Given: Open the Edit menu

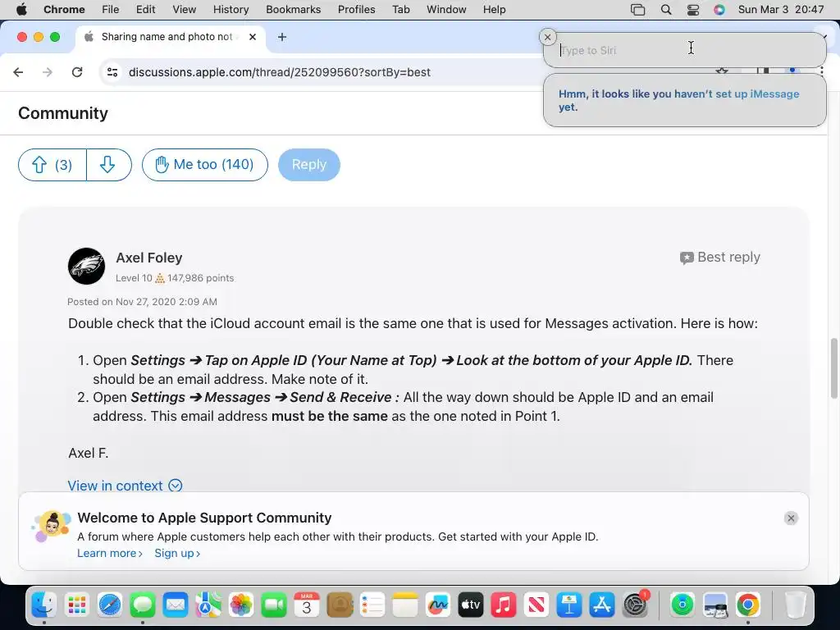Looking at the screenshot, I should point(145,9).
